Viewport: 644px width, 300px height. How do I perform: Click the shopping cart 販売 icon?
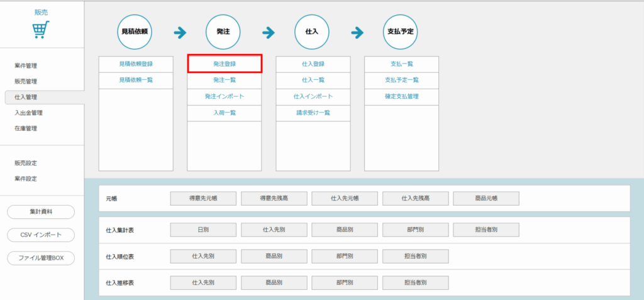point(42,29)
